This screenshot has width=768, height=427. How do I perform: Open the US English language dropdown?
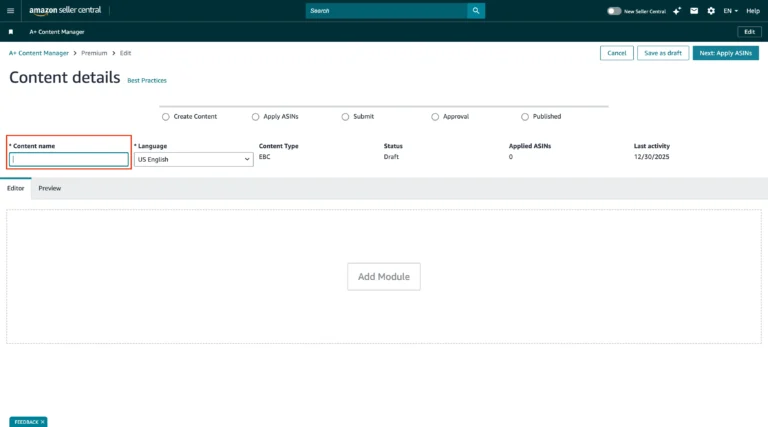pyautogui.click(x=193, y=159)
